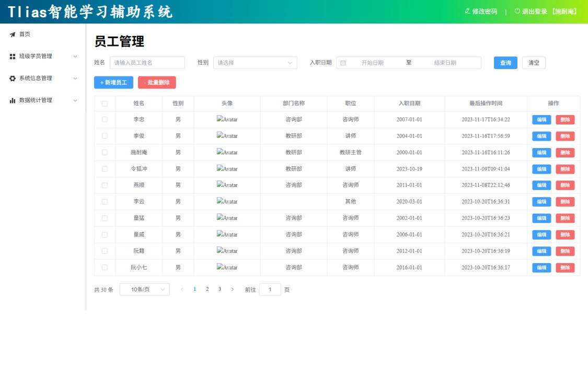Click the bar chart icon beside 数据统计管理
Image resolution: width=588 pixels, height=373 pixels.
[13, 100]
